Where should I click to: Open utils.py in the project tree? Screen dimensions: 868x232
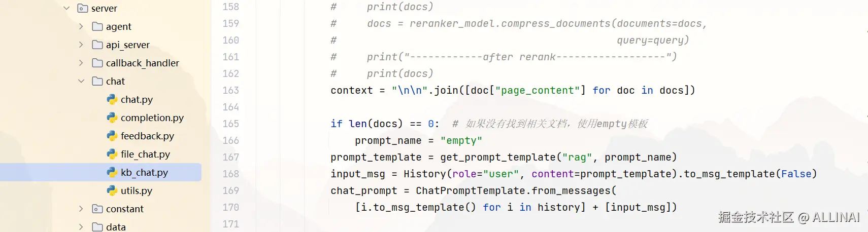click(x=137, y=190)
